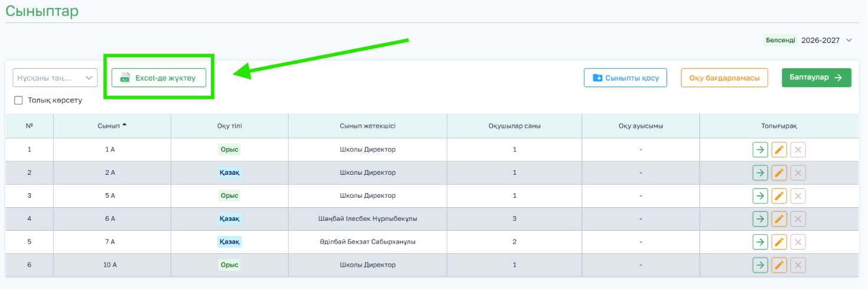Click the Орыс tag in row 1 А

(229, 150)
